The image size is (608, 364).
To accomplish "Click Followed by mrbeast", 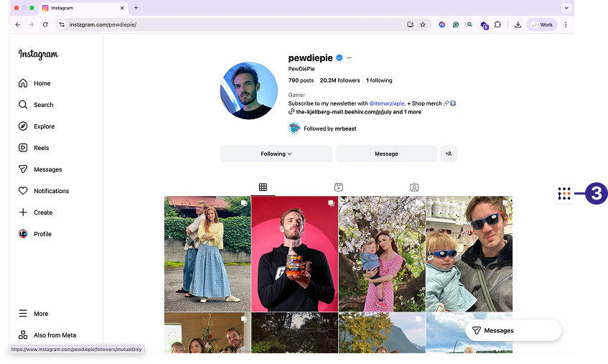I will pos(330,129).
